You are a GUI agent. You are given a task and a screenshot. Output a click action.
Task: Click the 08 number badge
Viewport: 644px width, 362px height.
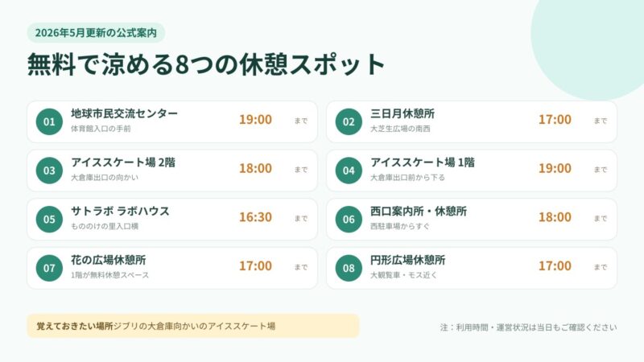coord(349,268)
